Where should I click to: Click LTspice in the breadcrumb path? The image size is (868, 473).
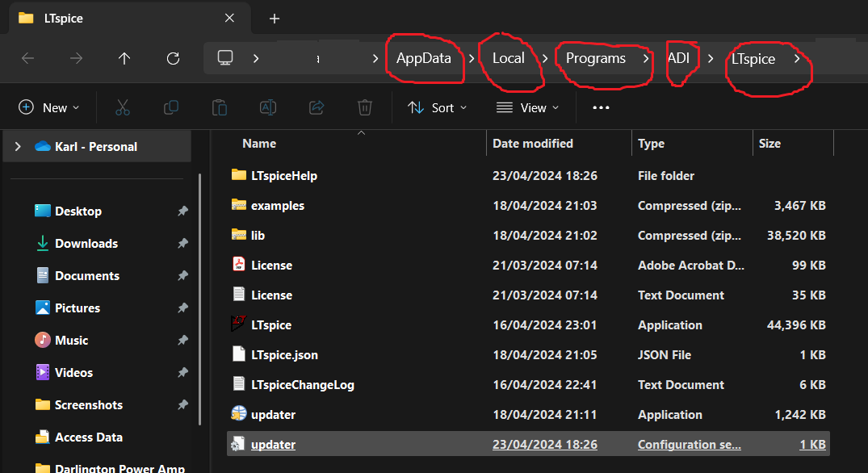click(753, 59)
